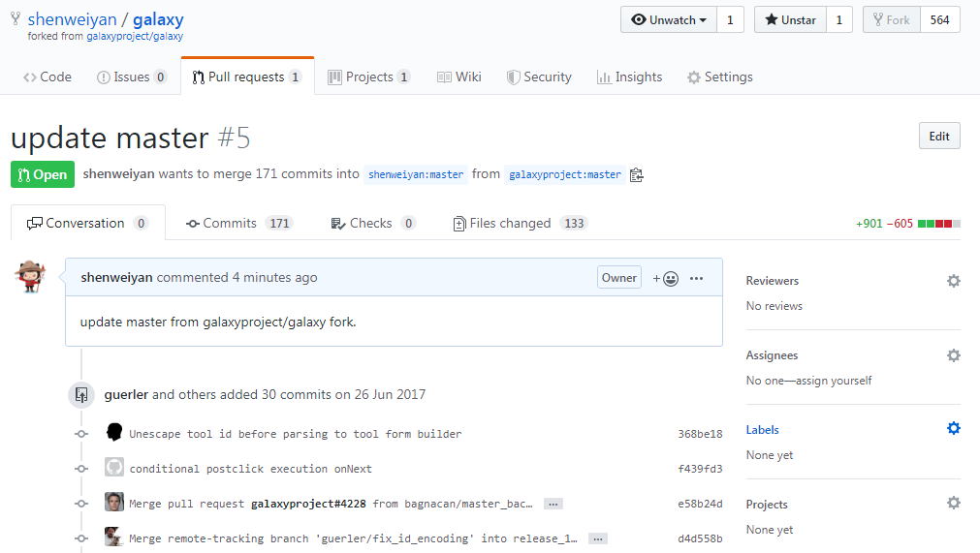Click the author avatar for commit d4d558b
The height and width of the screenshot is (553, 980).
(113, 537)
